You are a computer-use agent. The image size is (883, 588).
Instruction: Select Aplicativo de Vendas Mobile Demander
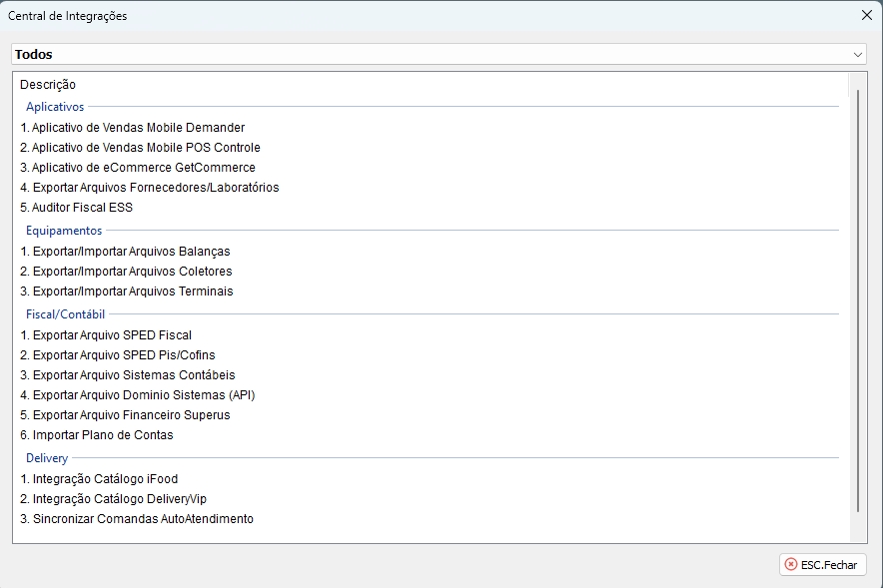coord(132,128)
